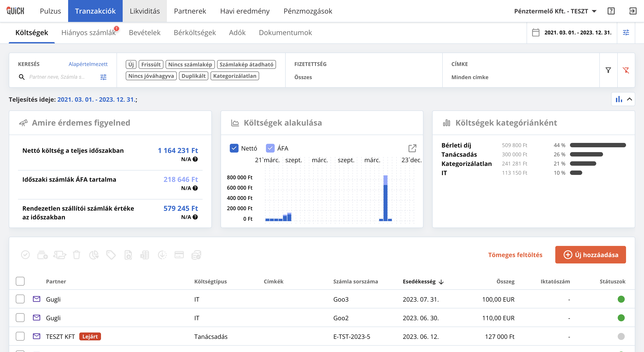The image size is (644, 352).
Task: Switch to the Bevételek tab
Action: pos(145,32)
